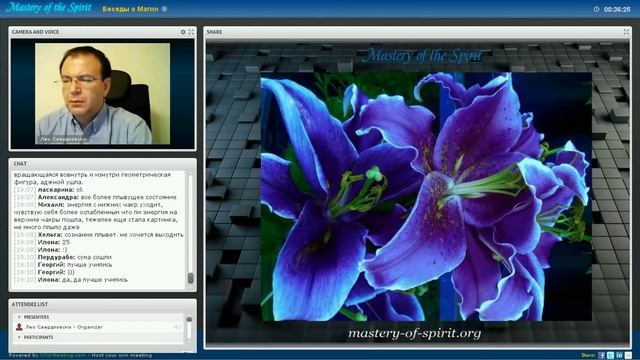Click the shared blue lily flower image
640x360 pixels.
(x=426, y=196)
